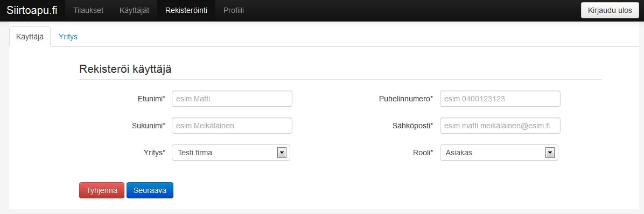Open the Käyttäjät navigation item
The width and height of the screenshot is (644, 214).
(x=134, y=10)
